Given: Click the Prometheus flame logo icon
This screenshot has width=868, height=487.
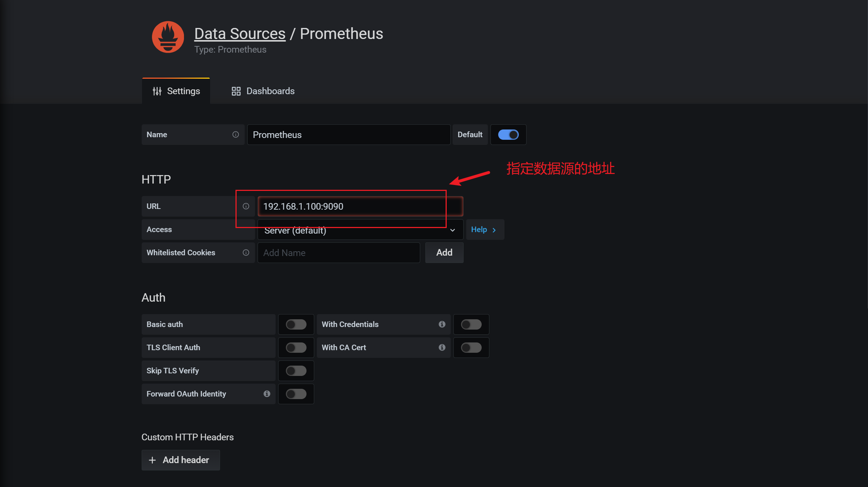Looking at the screenshot, I should [x=168, y=37].
